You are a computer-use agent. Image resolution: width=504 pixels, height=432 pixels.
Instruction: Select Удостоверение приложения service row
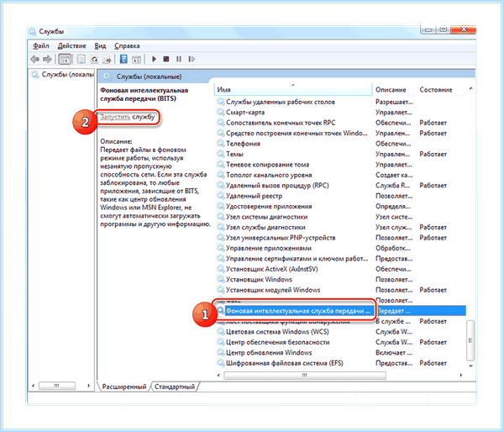[341, 207]
